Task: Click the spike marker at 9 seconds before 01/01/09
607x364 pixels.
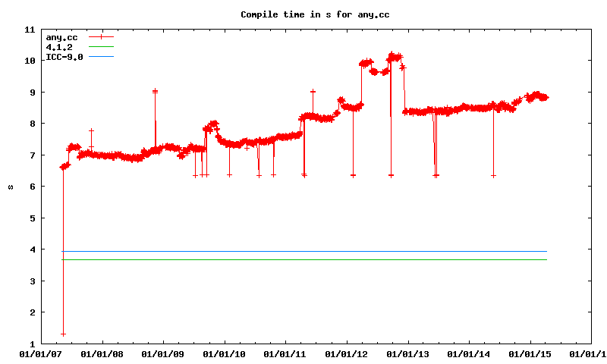Action: point(155,91)
